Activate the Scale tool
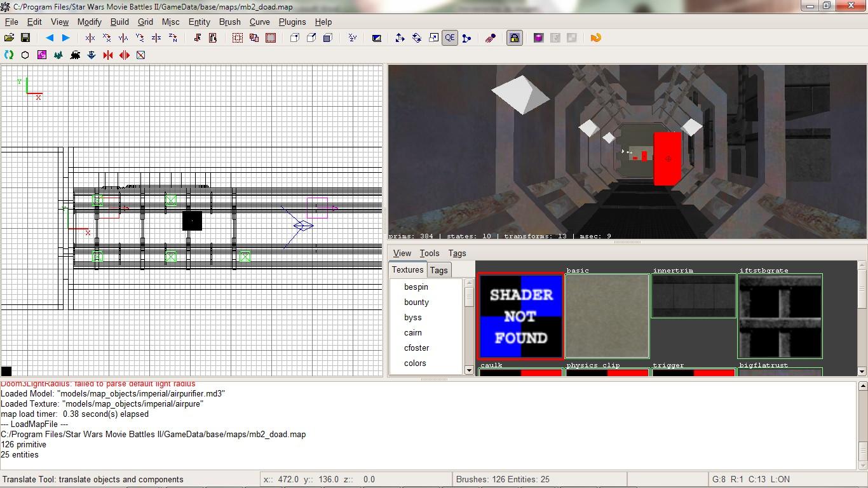868x488 pixels. tap(433, 38)
